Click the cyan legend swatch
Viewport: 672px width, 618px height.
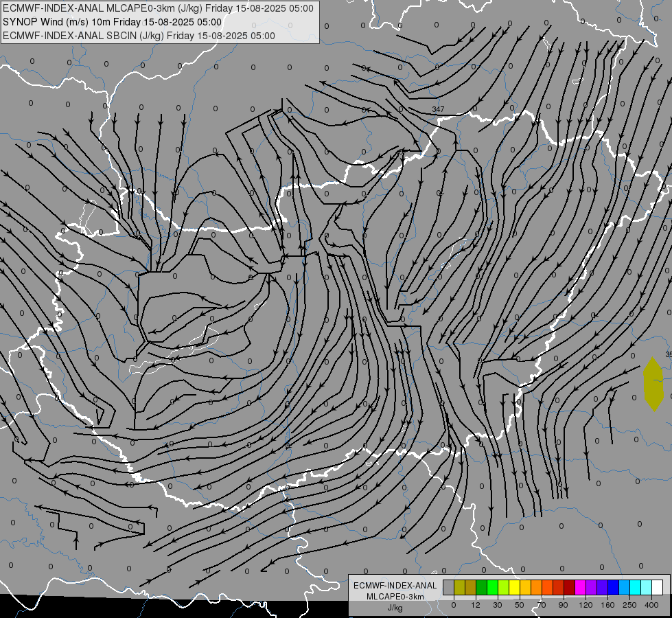(x=636, y=587)
